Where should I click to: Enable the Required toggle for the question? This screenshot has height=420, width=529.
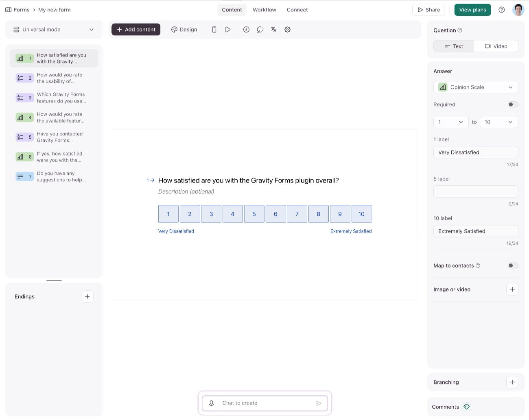(x=513, y=104)
